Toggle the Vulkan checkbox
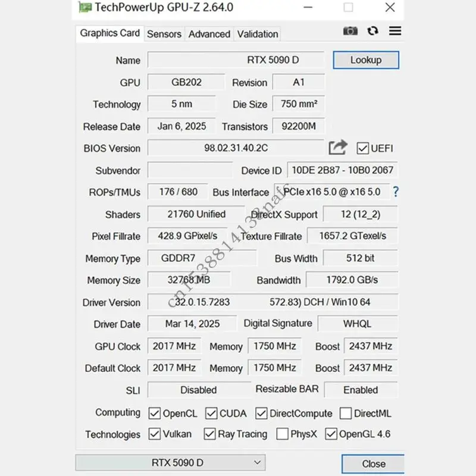Image resolution: width=476 pixels, height=476 pixels. (155, 434)
